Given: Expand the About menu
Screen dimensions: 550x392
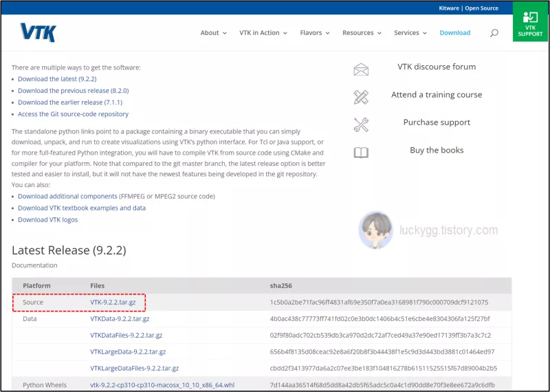Looking at the screenshot, I should click(x=213, y=32).
